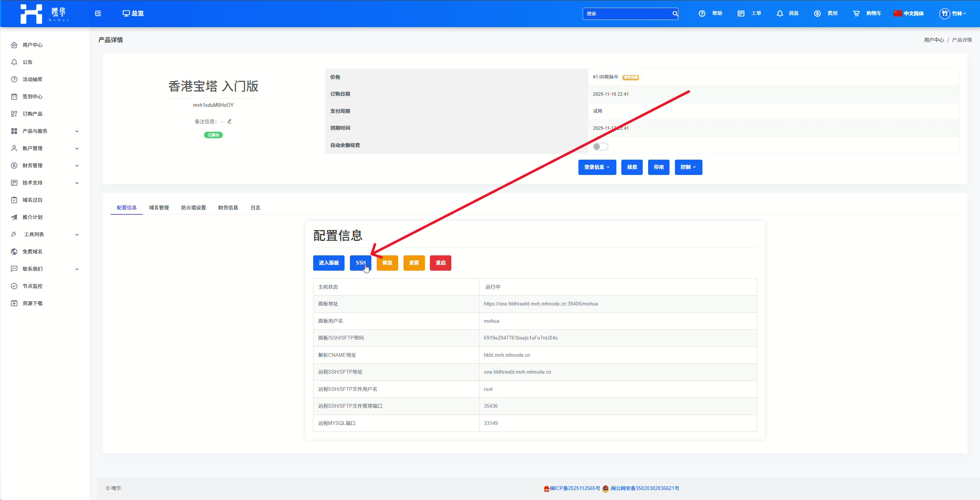Switch to the 域名管理 tab
980x500 pixels.
click(159, 208)
